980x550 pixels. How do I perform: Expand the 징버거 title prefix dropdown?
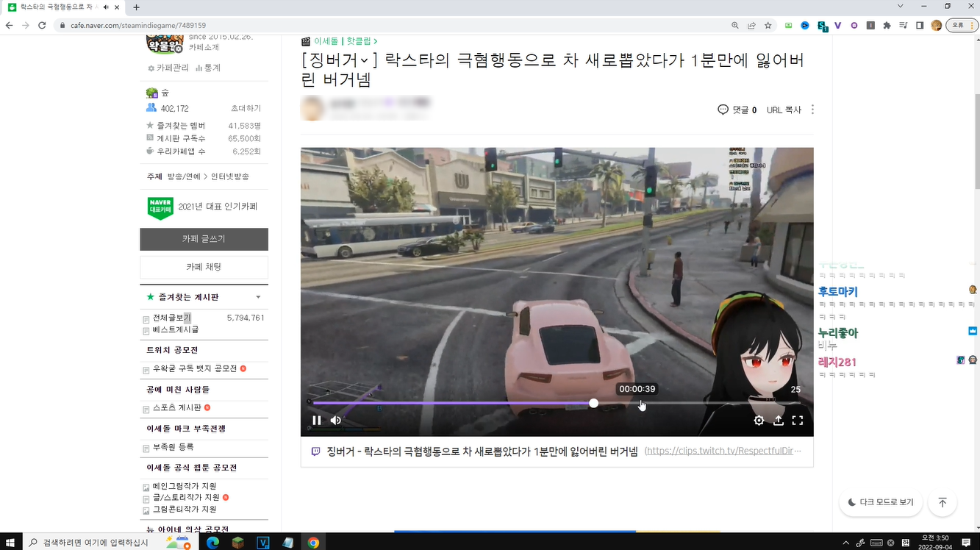(365, 60)
